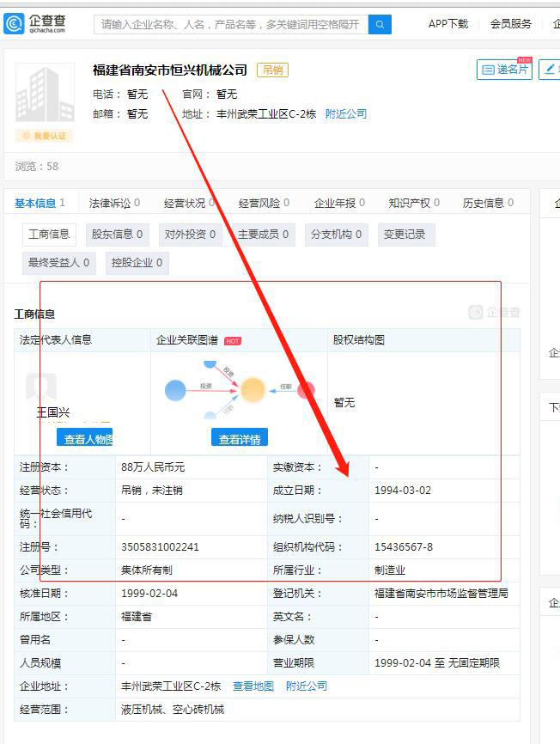Viewport: 560px width, 744px height.
Task: Click the enterprise relation graph diagram
Action: click(x=239, y=391)
